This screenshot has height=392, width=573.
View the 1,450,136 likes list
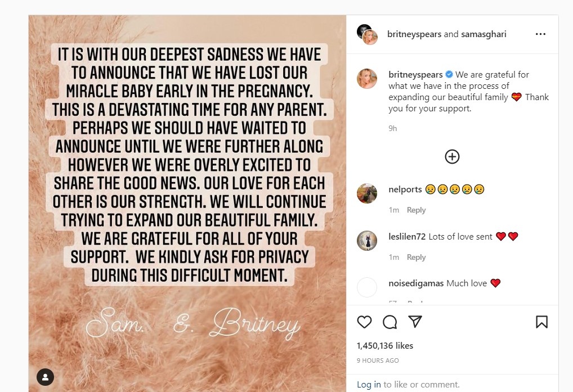tap(385, 346)
